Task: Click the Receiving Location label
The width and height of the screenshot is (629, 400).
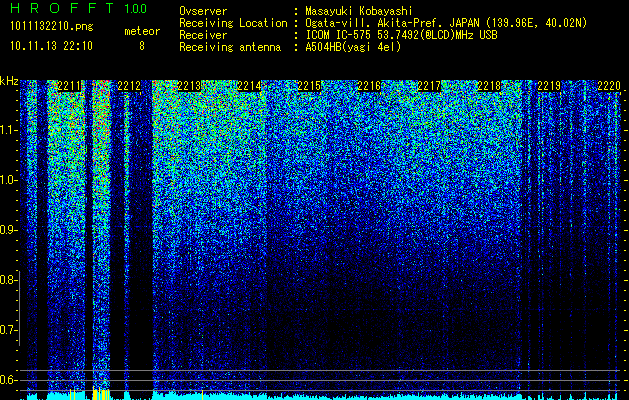Action: (x=233, y=23)
